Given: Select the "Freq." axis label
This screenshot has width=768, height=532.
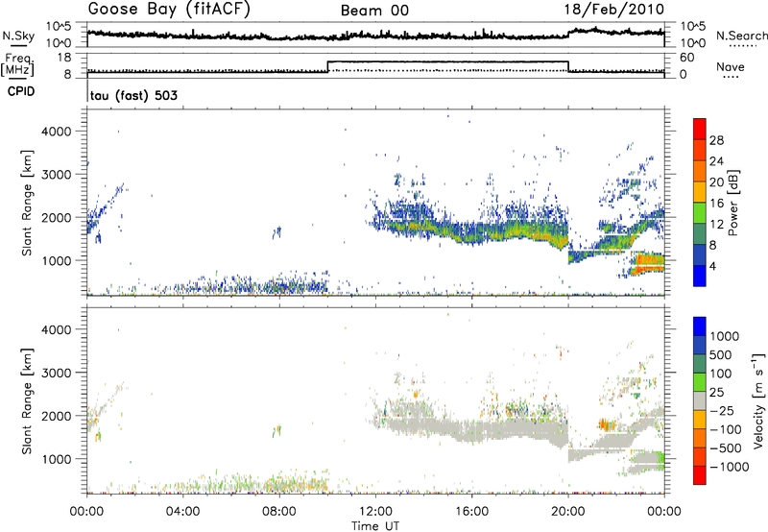Looking at the screenshot, I should (17, 59).
